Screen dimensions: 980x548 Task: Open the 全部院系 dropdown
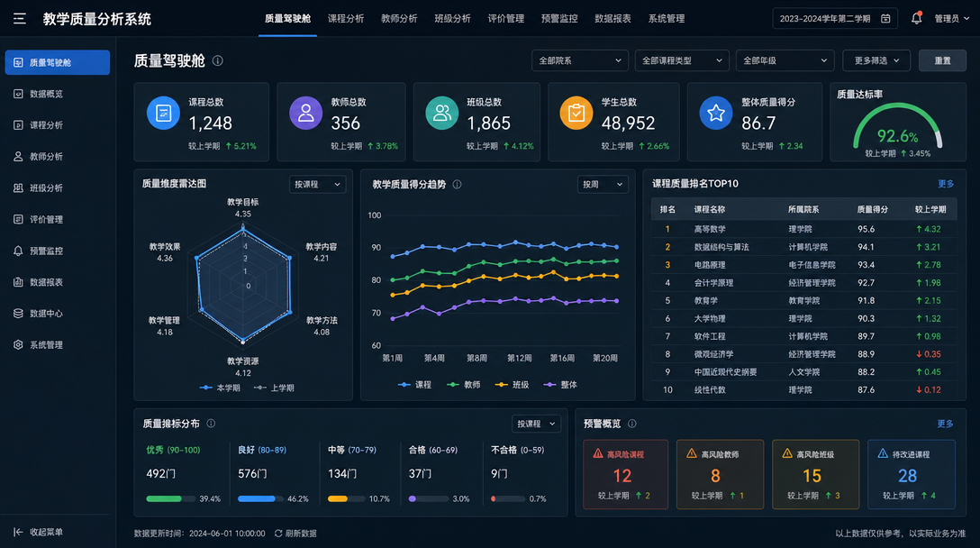580,60
